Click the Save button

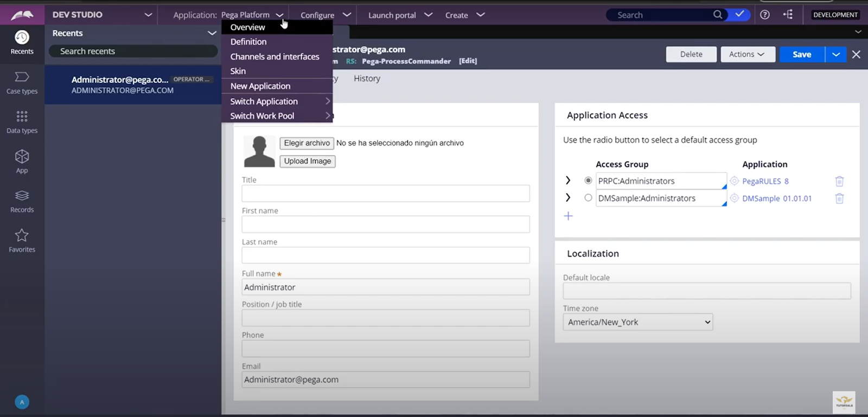(x=802, y=54)
